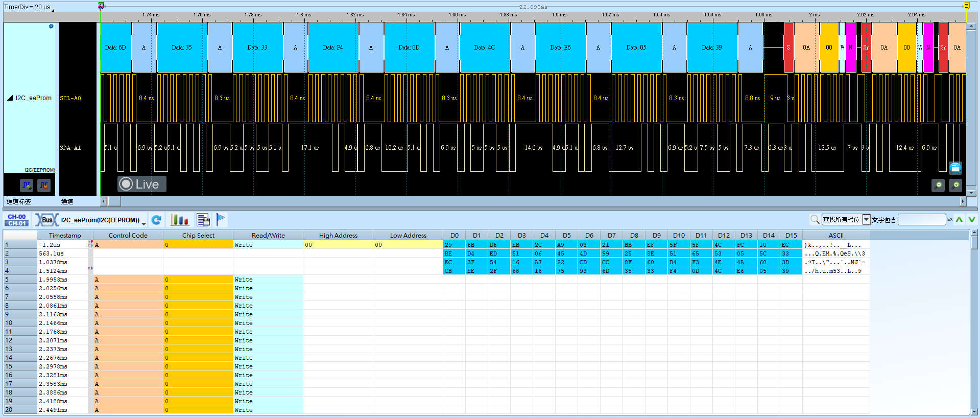The width and height of the screenshot is (980, 417).
Task: Click the add channel waveform icon
Action: 27,185
